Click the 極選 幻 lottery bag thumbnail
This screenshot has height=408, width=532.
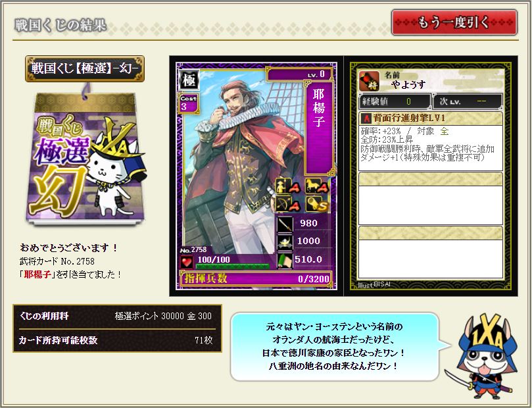coord(85,156)
